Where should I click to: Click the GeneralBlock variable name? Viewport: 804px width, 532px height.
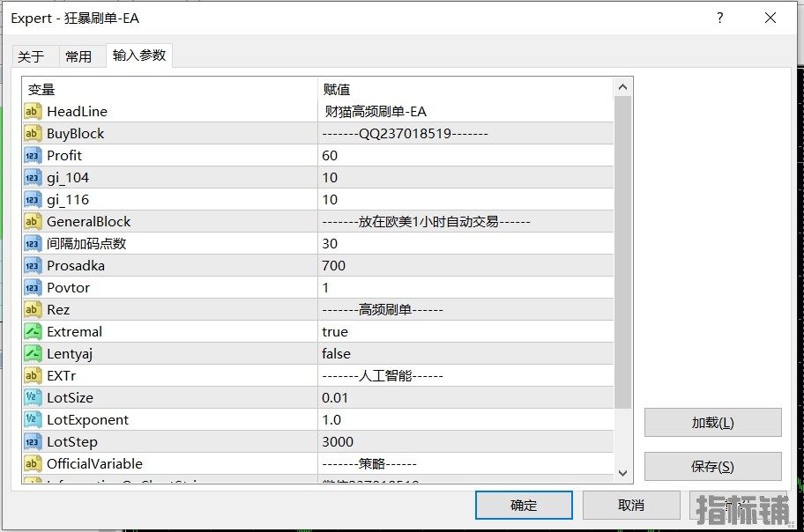tap(89, 221)
